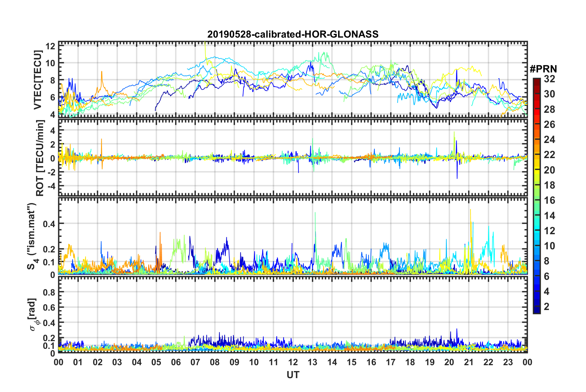Click the 8 tick on VTEC axis

point(53,80)
